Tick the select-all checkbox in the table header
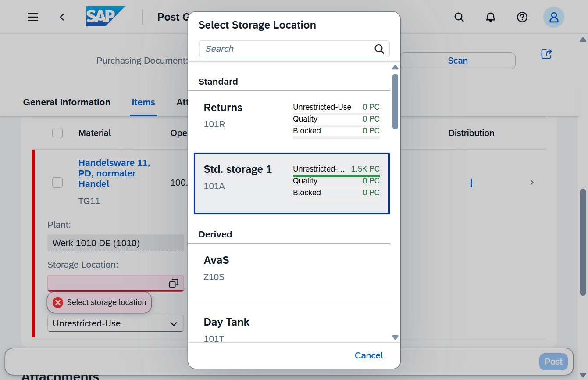Viewport: 588px width, 380px height. point(57,133)
